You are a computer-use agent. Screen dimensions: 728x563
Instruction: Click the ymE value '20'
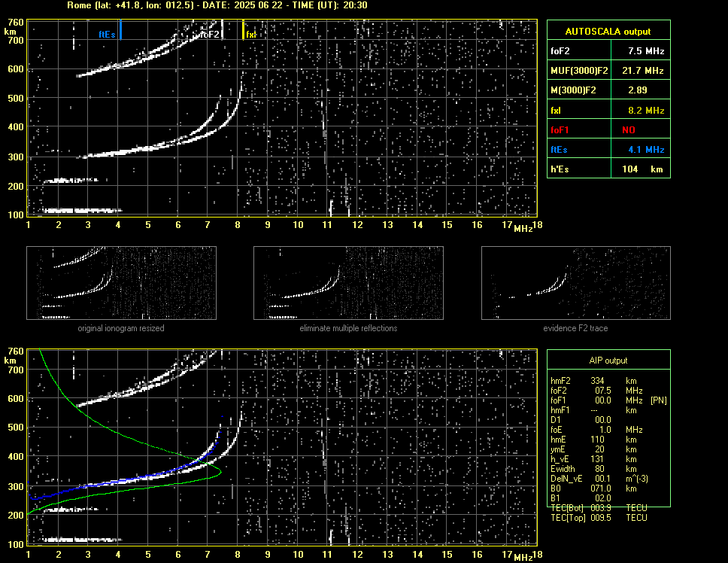[599, 449]
